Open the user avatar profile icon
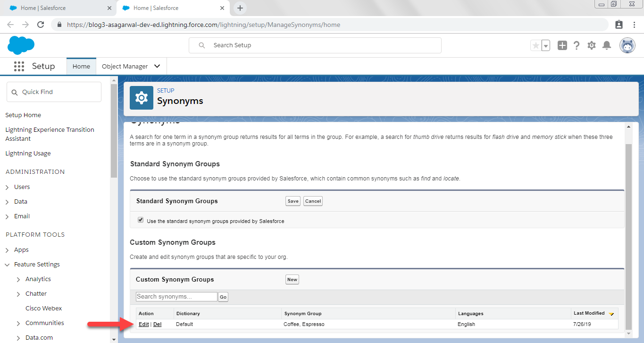644x343 pixels. [x=627, y=45]
